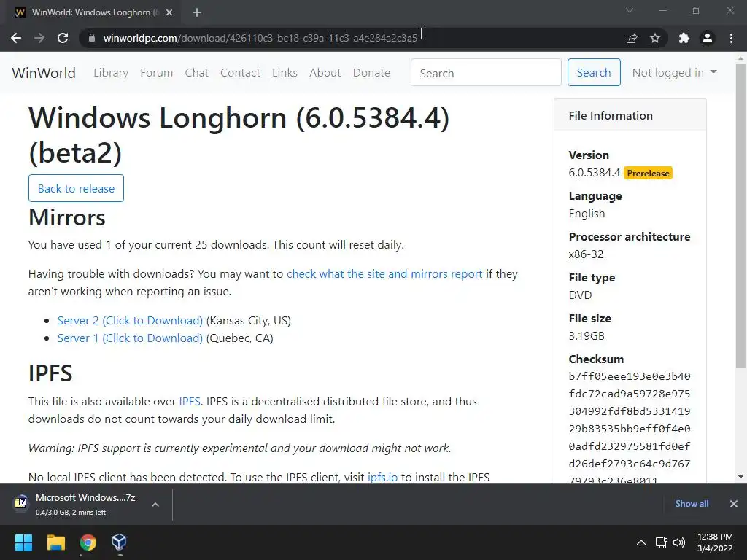Open the Forum nav link

coord(156,73)
